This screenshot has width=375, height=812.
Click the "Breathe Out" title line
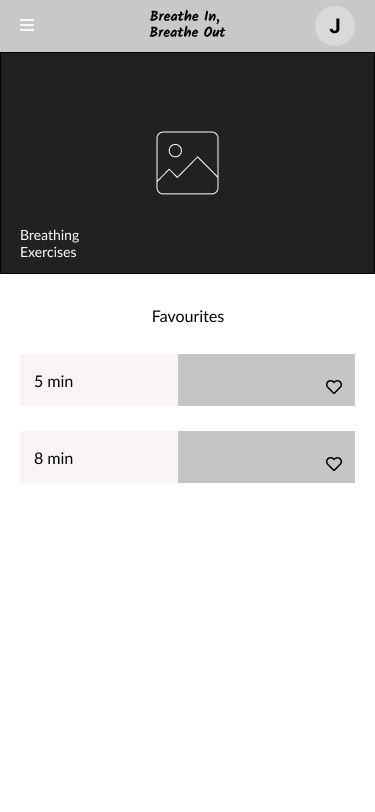point(188,32)
